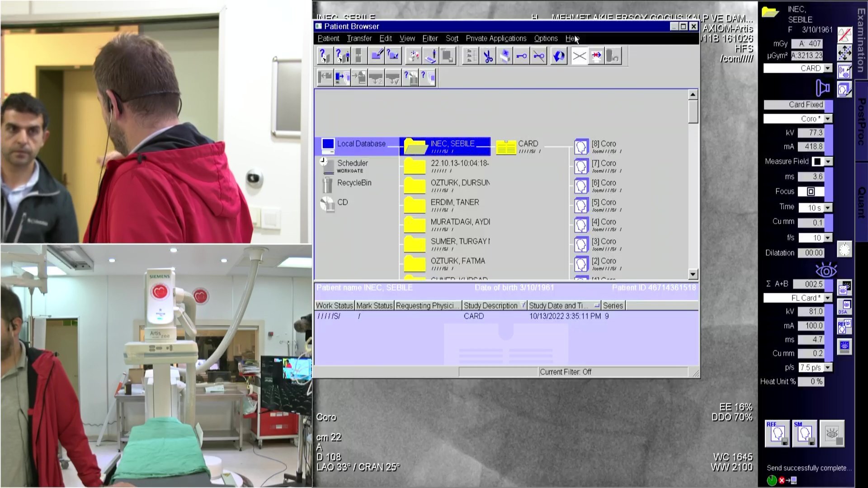Viewport: 868px width, 488px height.
Task: Click the blue circular arrow refresh icon
Action: (559, 56)
